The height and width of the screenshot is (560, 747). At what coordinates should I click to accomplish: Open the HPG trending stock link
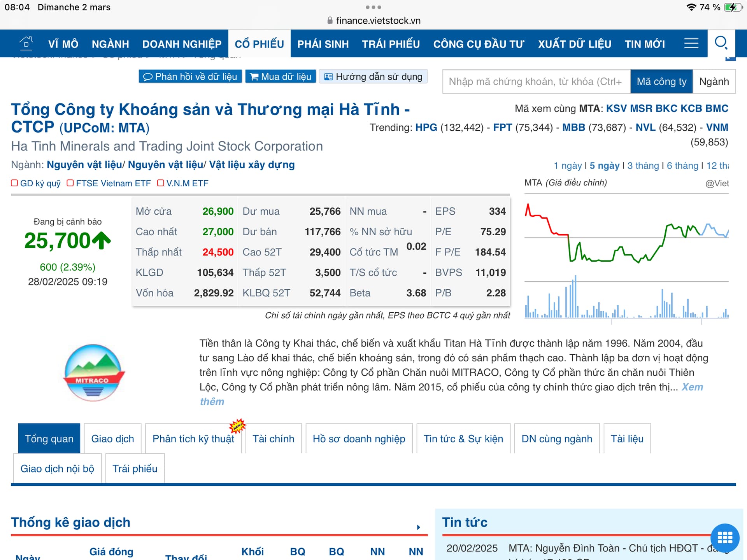coord(426,128)
